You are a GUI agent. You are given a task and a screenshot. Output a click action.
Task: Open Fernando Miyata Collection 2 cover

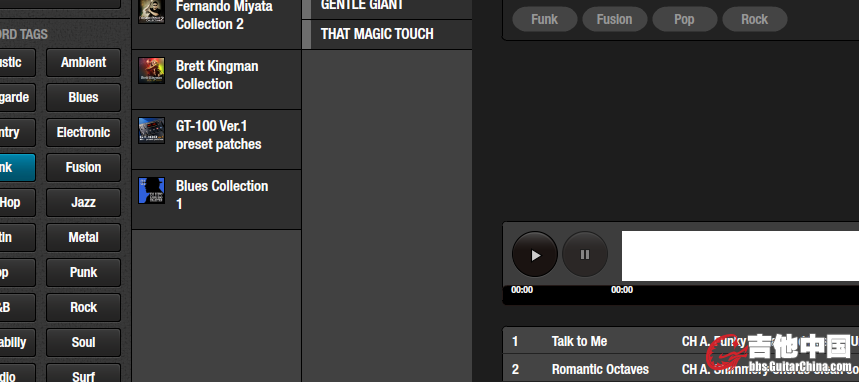[x=151, y=11]
